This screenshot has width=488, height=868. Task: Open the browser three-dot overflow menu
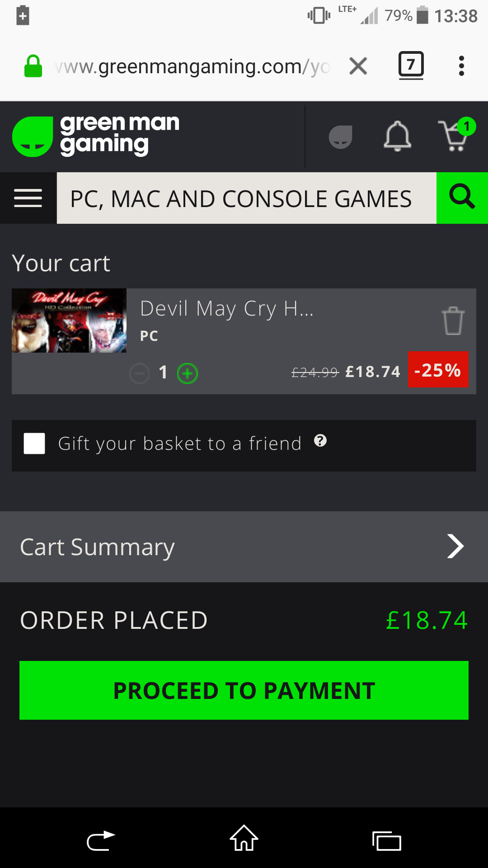[x=461, y=66]
